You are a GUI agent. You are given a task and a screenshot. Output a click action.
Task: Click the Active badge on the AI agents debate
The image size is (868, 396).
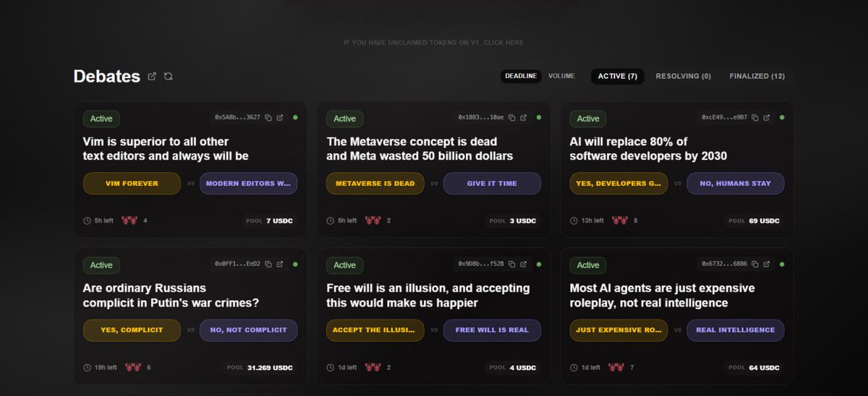588,265
